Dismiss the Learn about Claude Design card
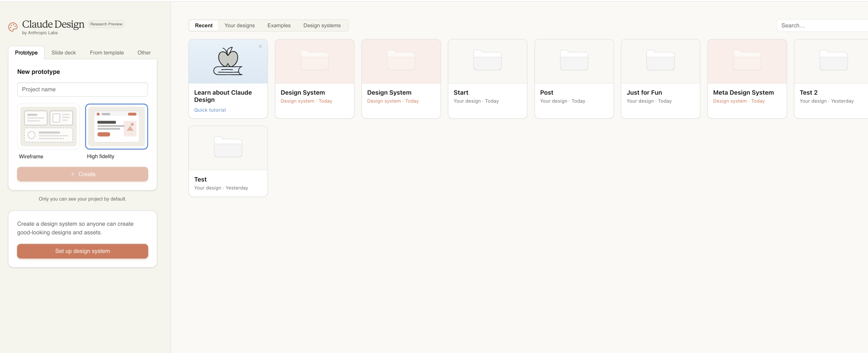The width and height of the screenshot is (868, 353). [260, 46]
